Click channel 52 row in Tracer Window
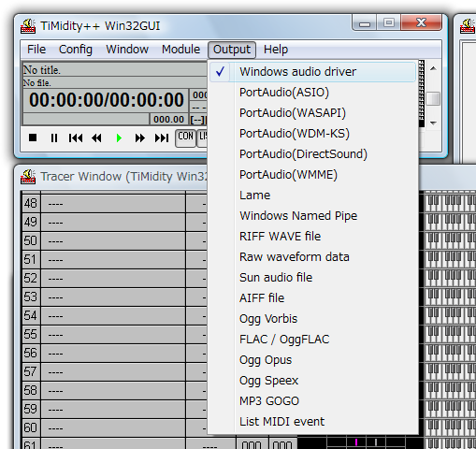The image size is (476, 449). [115, 279]
